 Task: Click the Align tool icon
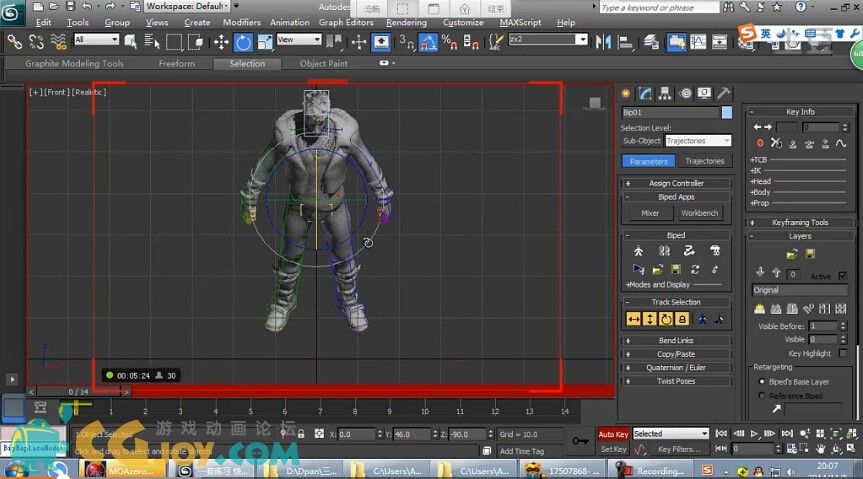625,42
